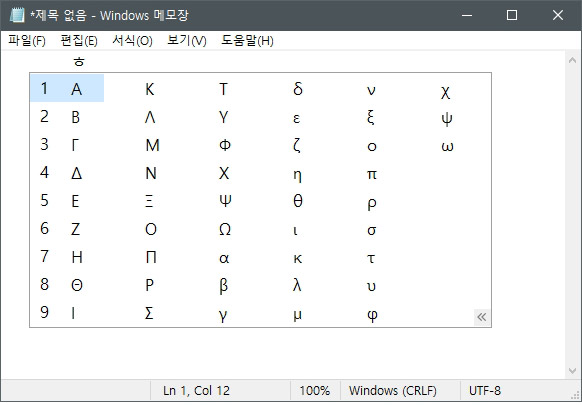Image resolution: width=582 pixels, height=405 pixels.
Task: Open the 파일(F) menu
Action: (x=27, y=40)
